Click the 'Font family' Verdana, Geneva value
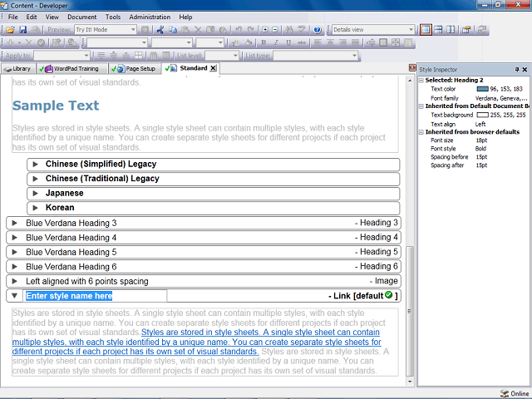The width and height of the screenshot is (532, 399). pyautogui.click(x=501, y=98)
